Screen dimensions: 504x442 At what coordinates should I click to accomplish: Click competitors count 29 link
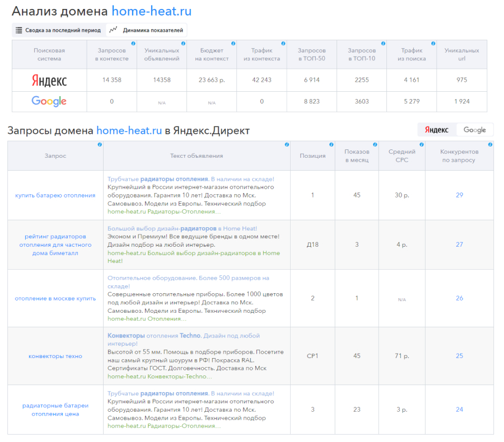coord(459,195)
